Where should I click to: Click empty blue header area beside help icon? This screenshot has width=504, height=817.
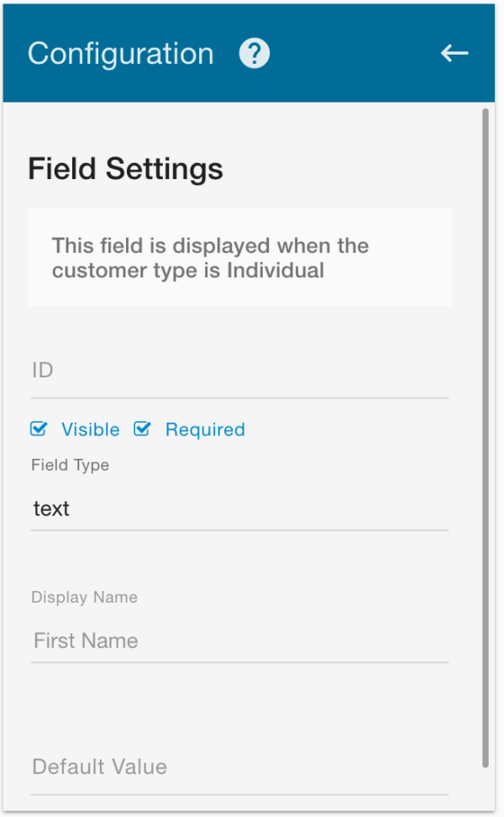(354, 53)
